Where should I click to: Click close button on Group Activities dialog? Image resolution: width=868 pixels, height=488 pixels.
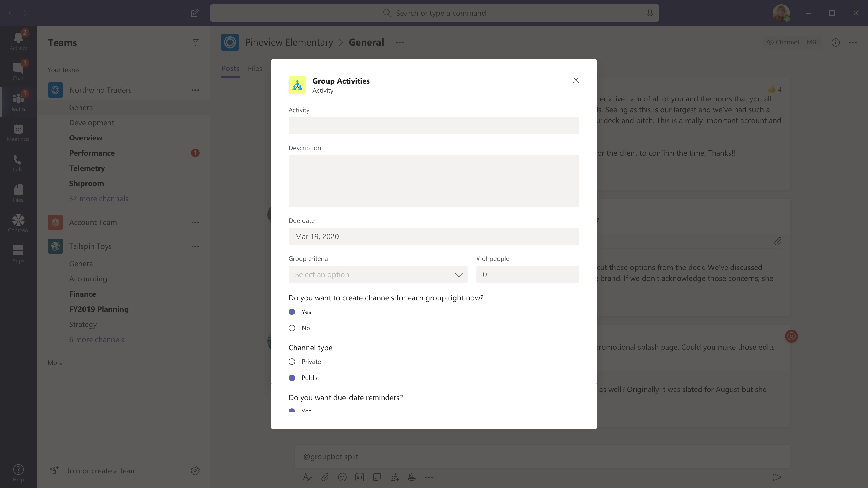pyautogui.click(x=575, y=80)
